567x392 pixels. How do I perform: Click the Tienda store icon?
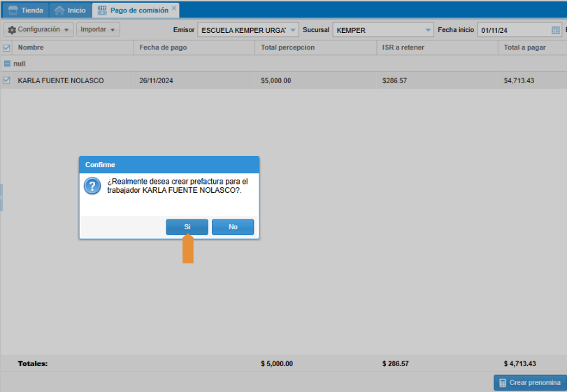[13, 10]
